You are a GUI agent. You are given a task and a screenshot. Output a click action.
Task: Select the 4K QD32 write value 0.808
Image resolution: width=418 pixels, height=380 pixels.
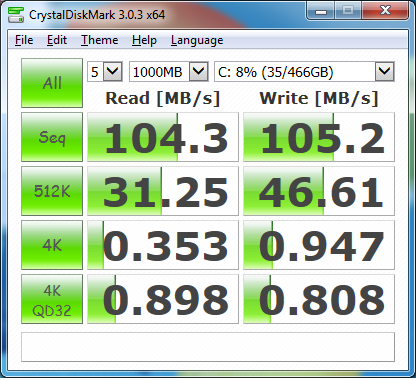pyautogui.click(x=319, y=299)
